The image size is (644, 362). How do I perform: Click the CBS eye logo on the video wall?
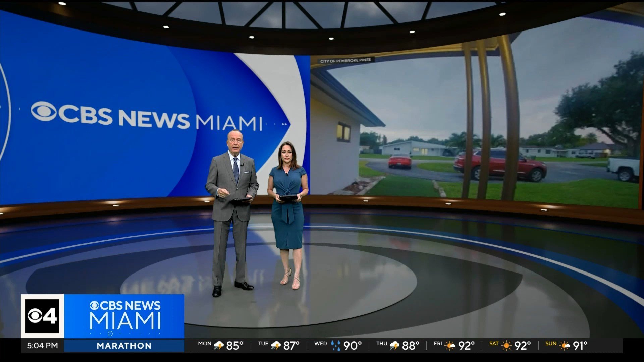click(x=44, y=111)
